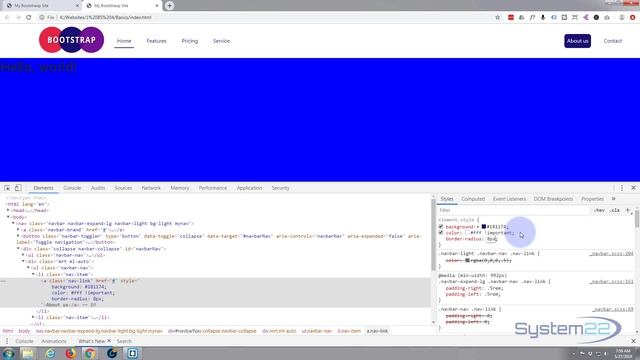Expand the navbar-toggler button node
Image resolution: width=640 pixels, height=360 pixels.
pos(18,236)
